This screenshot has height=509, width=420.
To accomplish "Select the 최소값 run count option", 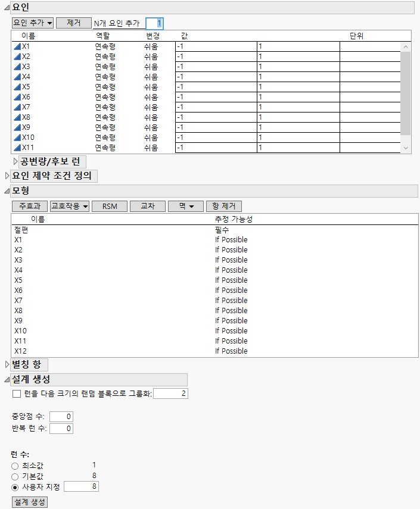I will (x=15, y=466).
